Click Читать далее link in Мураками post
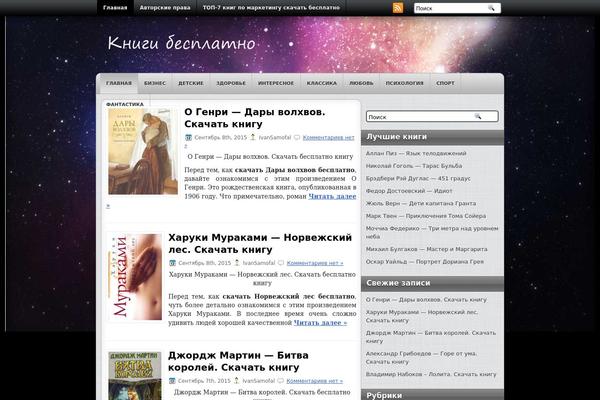The image size is (600, 400). pyautogui.click(x=320, y=323)
